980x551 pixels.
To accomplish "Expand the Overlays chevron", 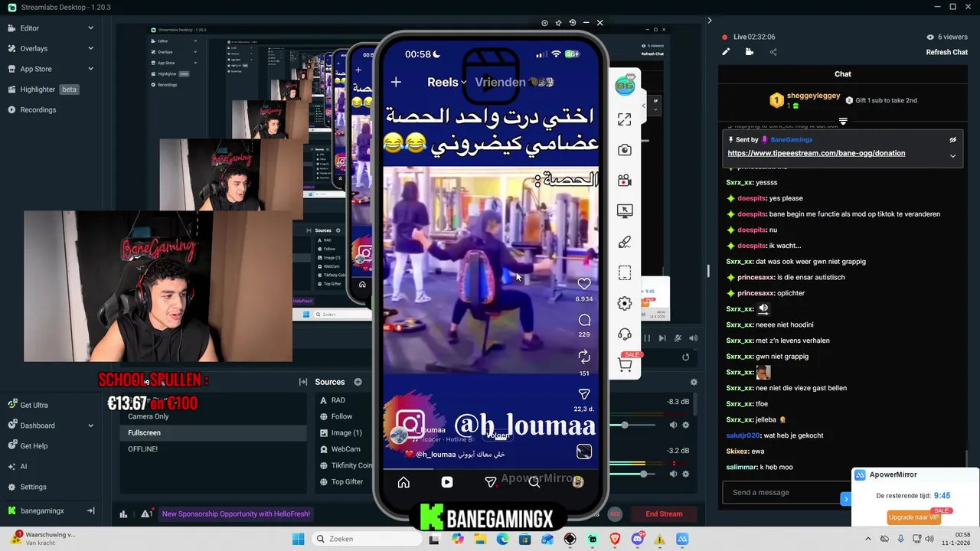I will coord(90,48).
